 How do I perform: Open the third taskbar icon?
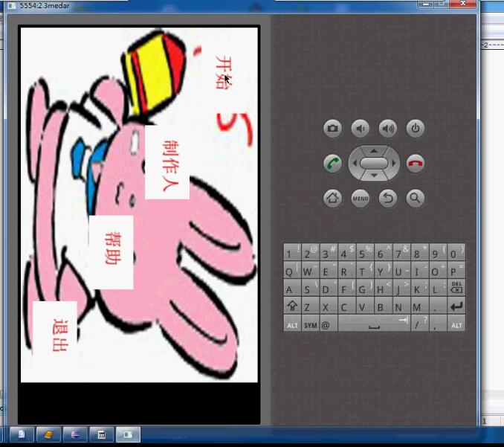75,435
